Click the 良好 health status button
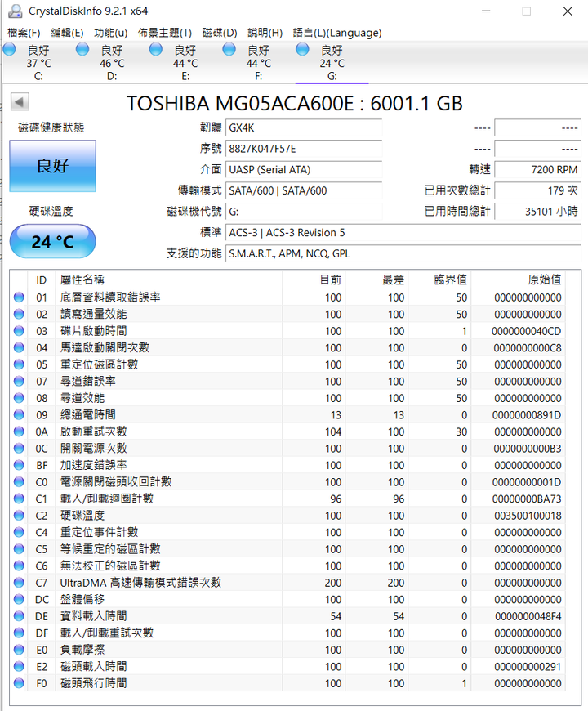588x711 pixels. [x=52, y=166]
